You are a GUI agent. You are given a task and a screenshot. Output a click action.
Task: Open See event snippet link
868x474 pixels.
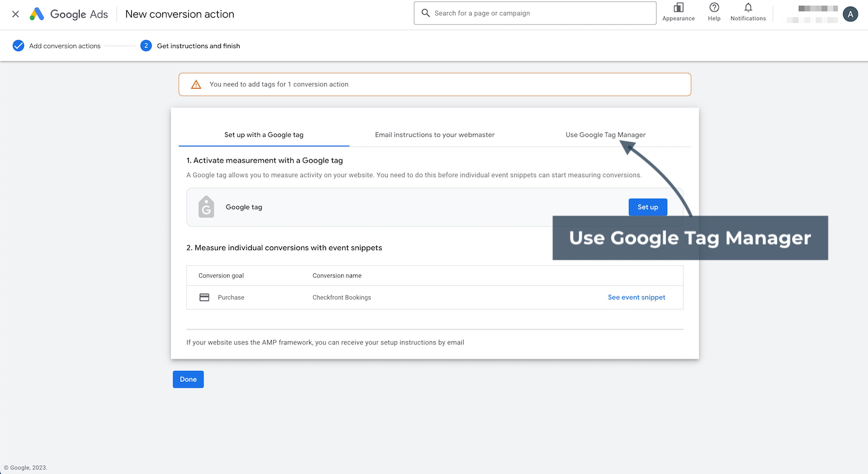(637, 297)
